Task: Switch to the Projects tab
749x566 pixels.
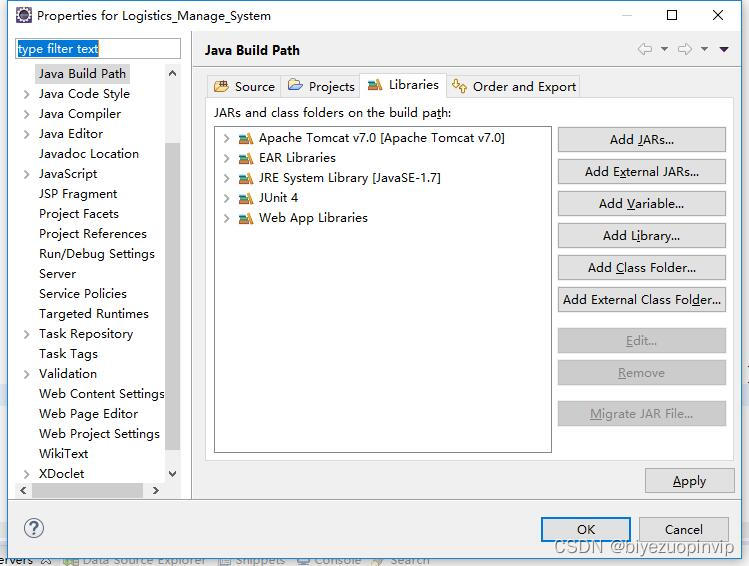Action: (321, 86)
